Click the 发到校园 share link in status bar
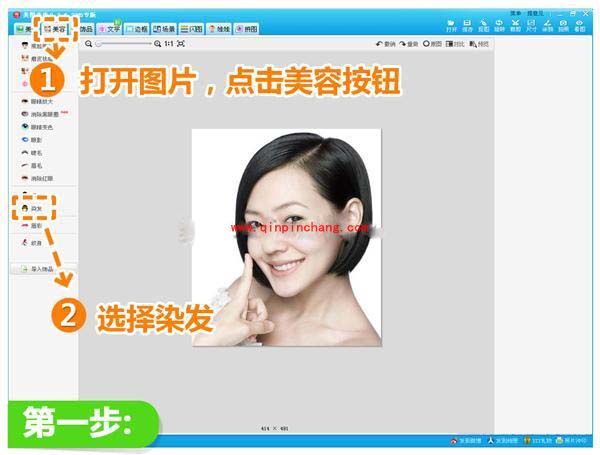The image size is (600, 455). pyautogui.click(x=503, y=441)
